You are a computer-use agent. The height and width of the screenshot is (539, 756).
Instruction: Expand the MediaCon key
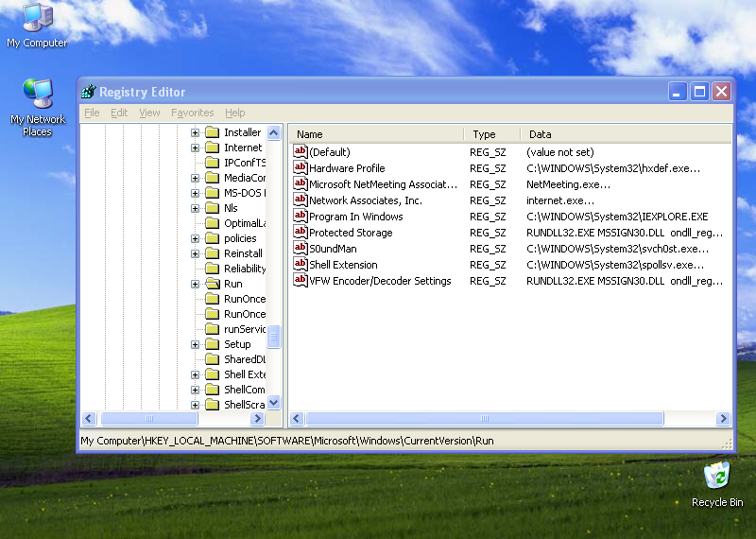point(195,178)
